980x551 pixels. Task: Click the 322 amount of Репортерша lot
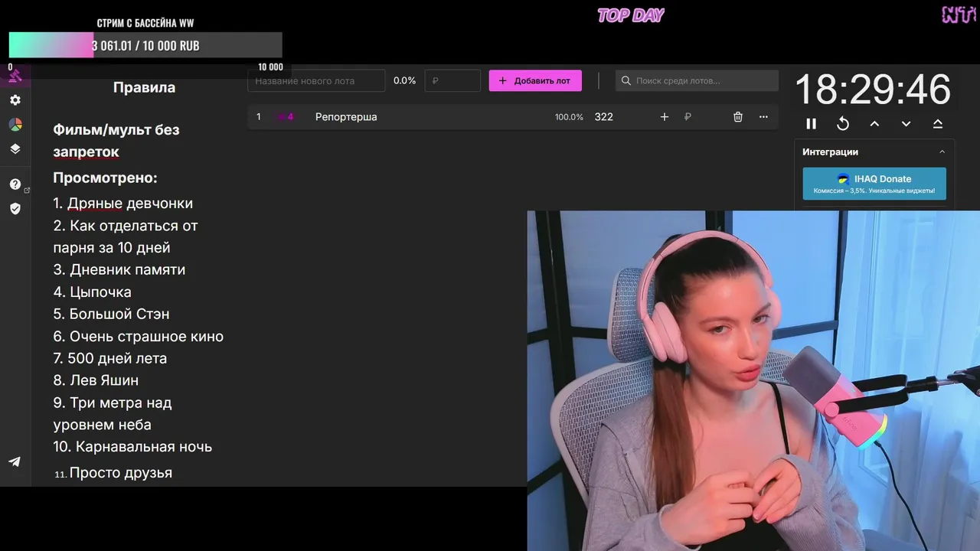pos(604,117)
